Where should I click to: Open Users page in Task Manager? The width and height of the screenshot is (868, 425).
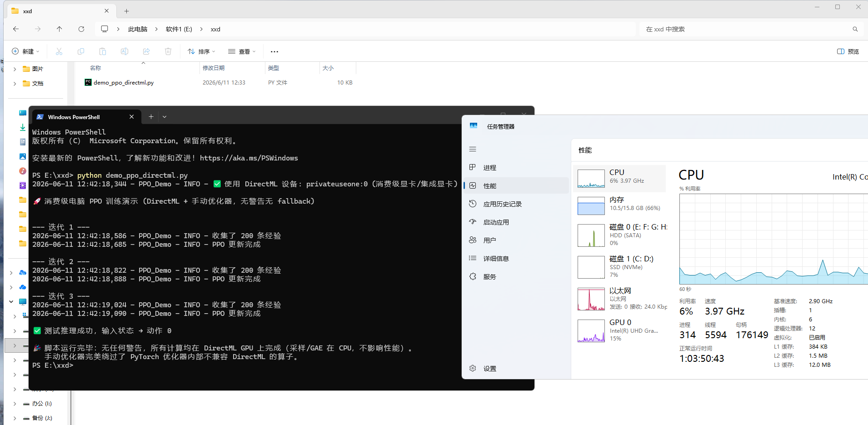[516, 240]
